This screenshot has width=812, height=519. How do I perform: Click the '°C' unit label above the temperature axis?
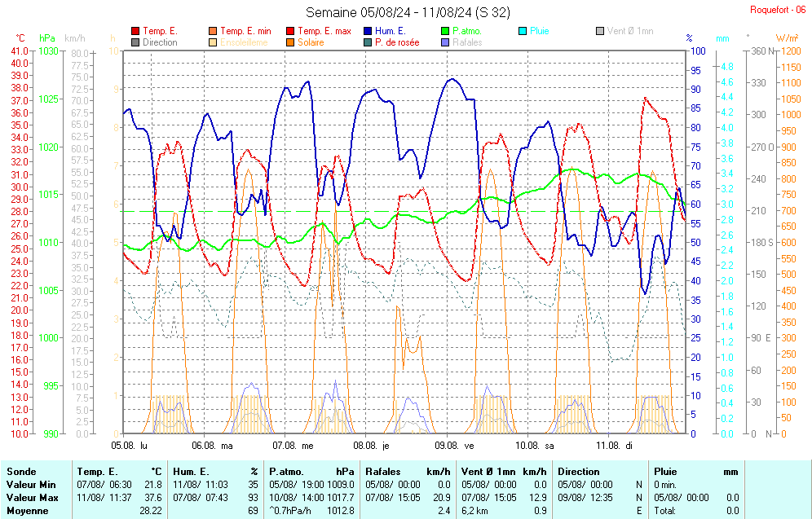coord(20,38)
